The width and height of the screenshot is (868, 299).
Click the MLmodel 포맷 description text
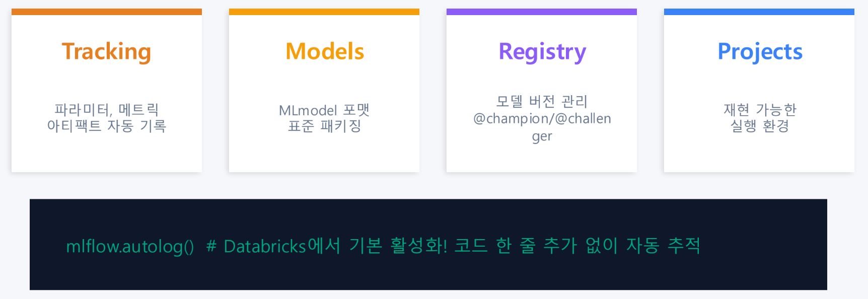[x=324, y=110]
